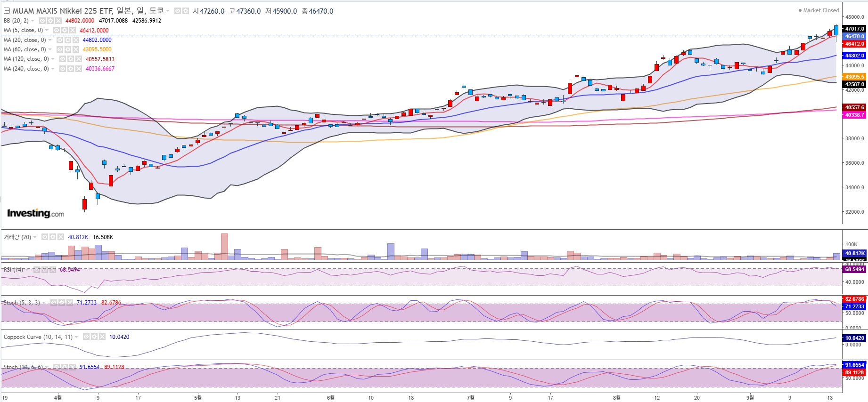Viewport: 868px width, 402px height.
Task: Remove the MA (120, close, 0) indicator
Action: (x=79, y=59)
